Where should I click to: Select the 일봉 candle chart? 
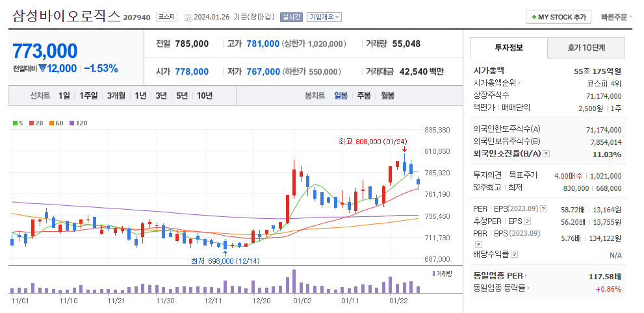coord(341,95)
